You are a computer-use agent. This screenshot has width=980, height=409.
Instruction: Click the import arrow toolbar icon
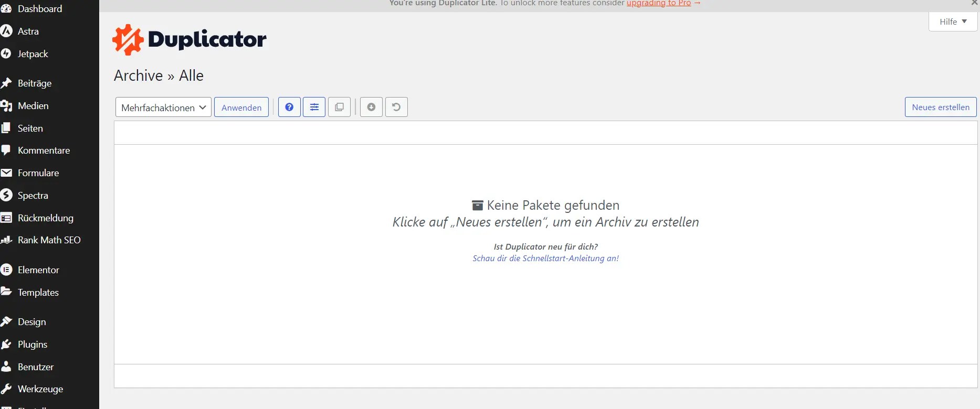click(371, 107)
